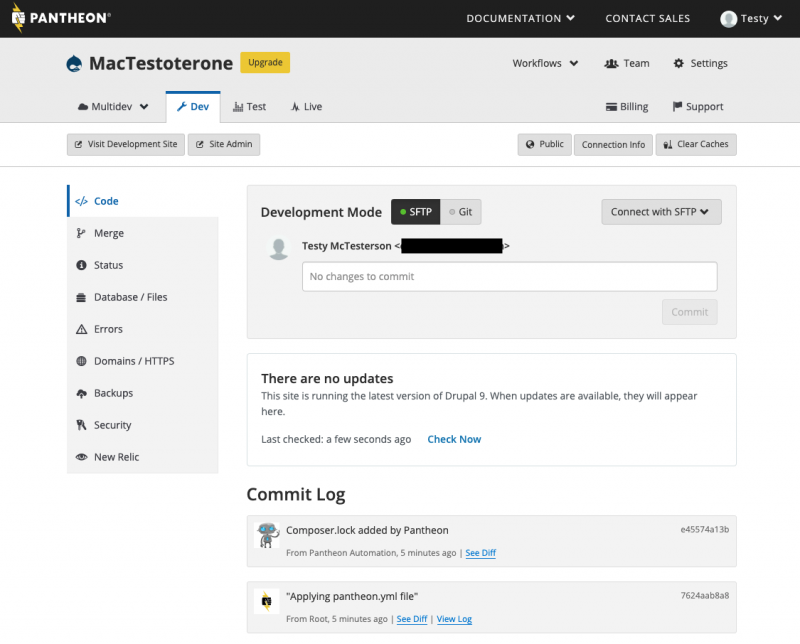Click the Pantheon robot avatar in commit log
800x644 pixels.
[x=267, y=535]
